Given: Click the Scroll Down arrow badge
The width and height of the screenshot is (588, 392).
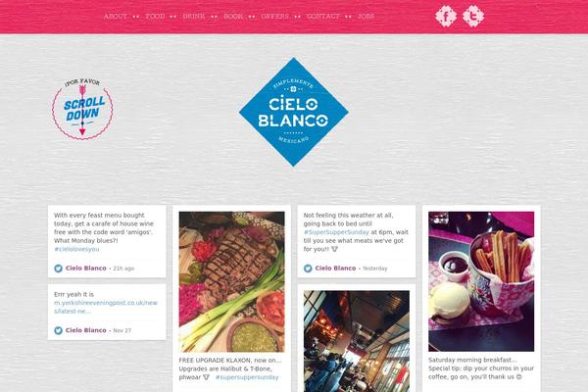Looking at the screenshot, I should (82, 109).
